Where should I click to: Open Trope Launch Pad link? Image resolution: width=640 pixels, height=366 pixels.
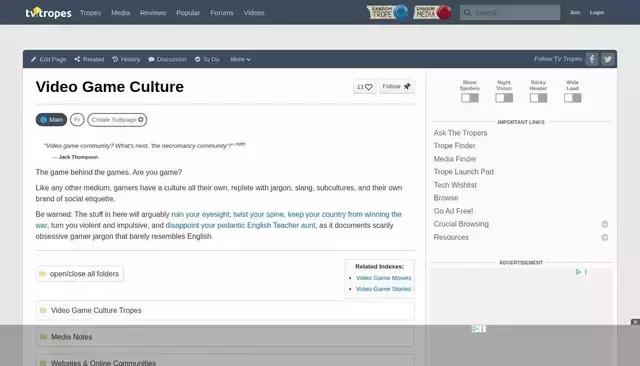464,172
